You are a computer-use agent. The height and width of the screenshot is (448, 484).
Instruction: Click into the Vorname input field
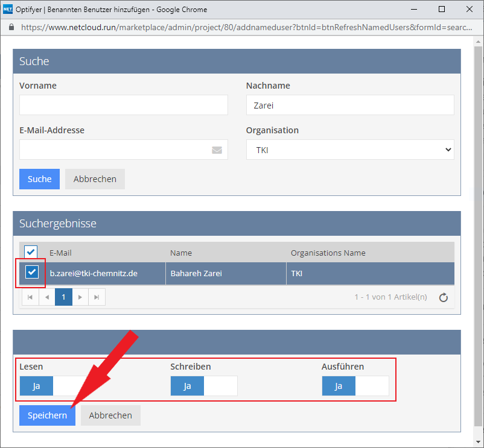123,105
